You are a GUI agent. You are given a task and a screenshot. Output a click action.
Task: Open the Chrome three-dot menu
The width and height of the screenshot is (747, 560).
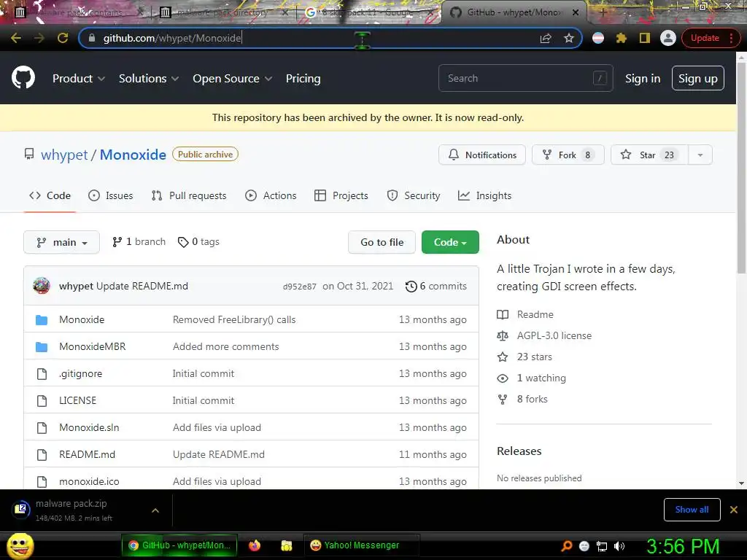coord(731,38)
